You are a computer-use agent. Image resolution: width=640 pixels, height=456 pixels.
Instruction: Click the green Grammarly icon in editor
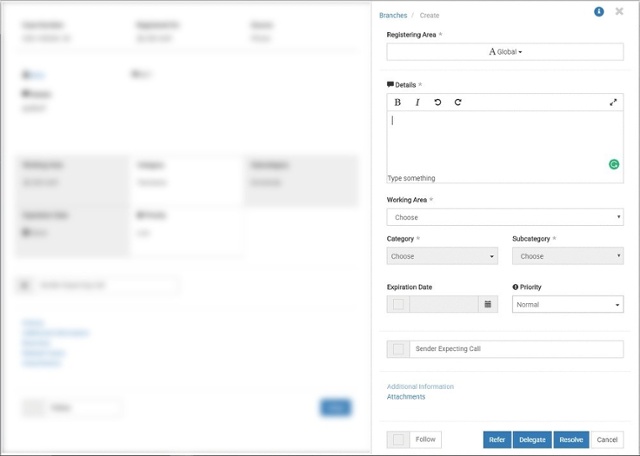click(613, 164)
